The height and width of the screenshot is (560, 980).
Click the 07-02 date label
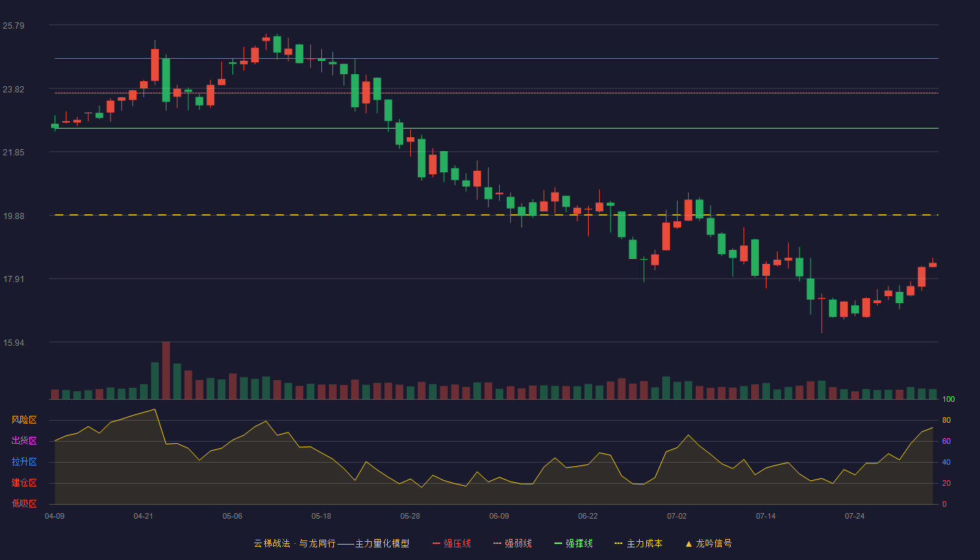677,516
